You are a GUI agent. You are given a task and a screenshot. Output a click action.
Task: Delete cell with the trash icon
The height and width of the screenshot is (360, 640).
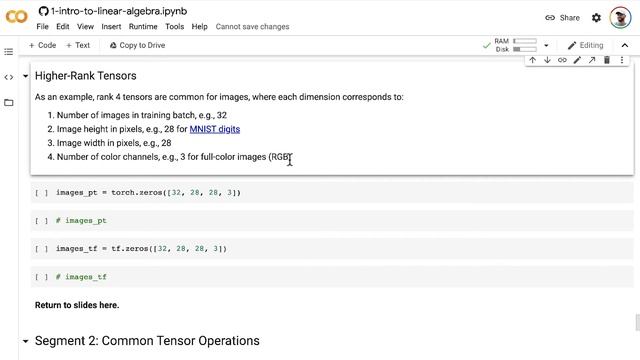607,60
